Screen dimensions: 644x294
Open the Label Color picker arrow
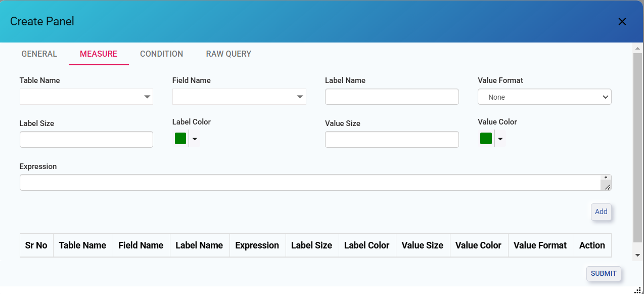point(195,139)
